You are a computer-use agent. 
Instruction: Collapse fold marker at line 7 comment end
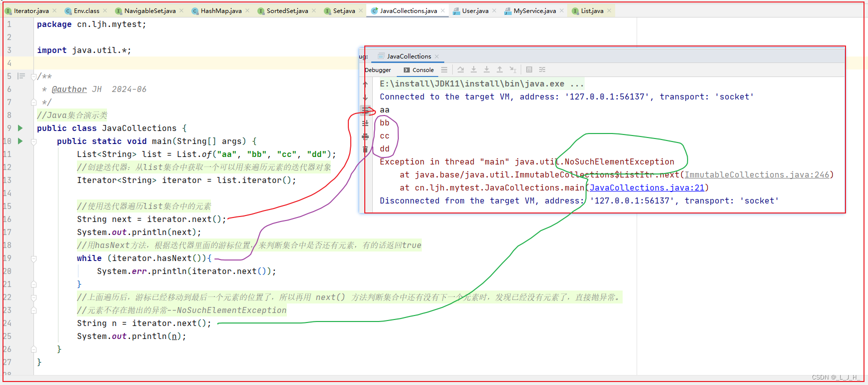[33, 102]
